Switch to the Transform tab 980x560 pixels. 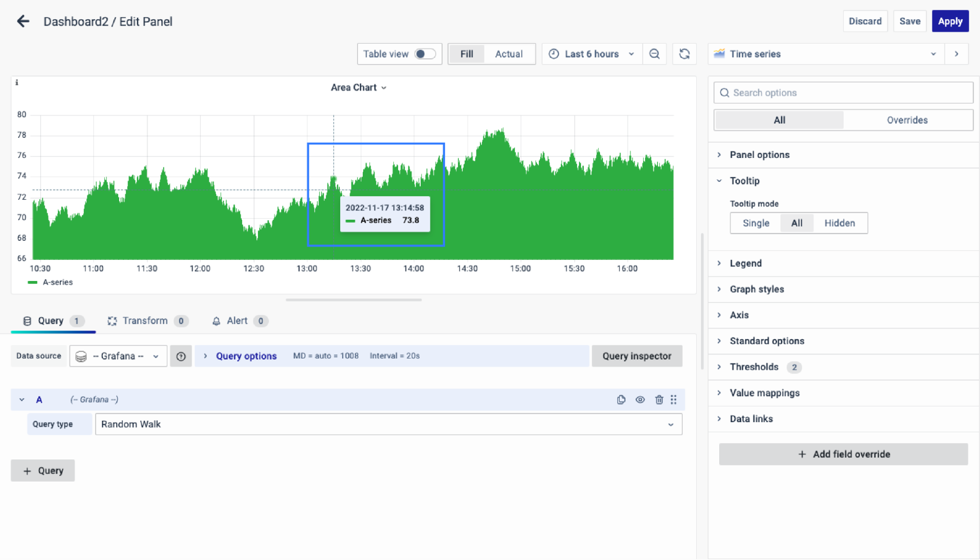pyautogui.click(x=145, y=321)
